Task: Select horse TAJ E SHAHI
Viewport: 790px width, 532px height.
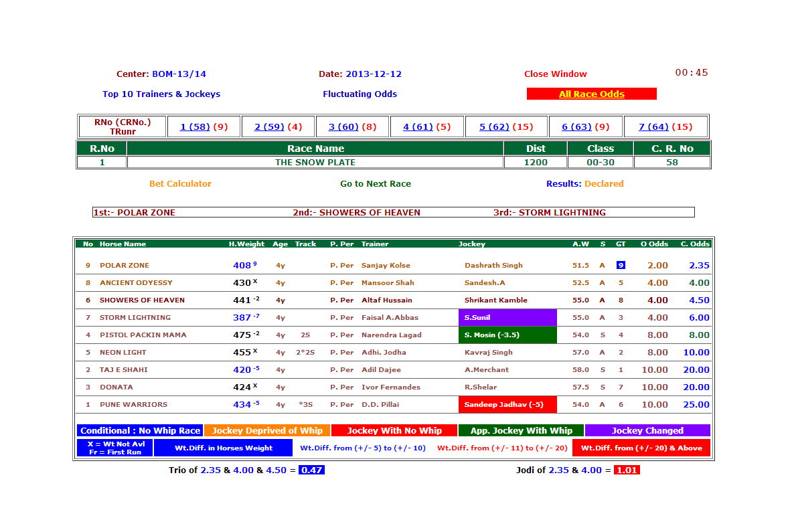Action: pos(123,370)
